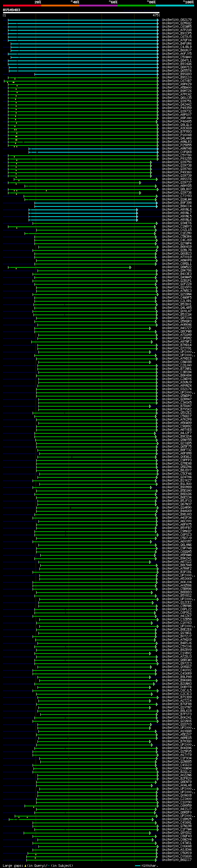The height and width of the screenshot is (868, 197).
Task: Open hit UniRef100_Q2MGQ2
Action: (177, 23)
